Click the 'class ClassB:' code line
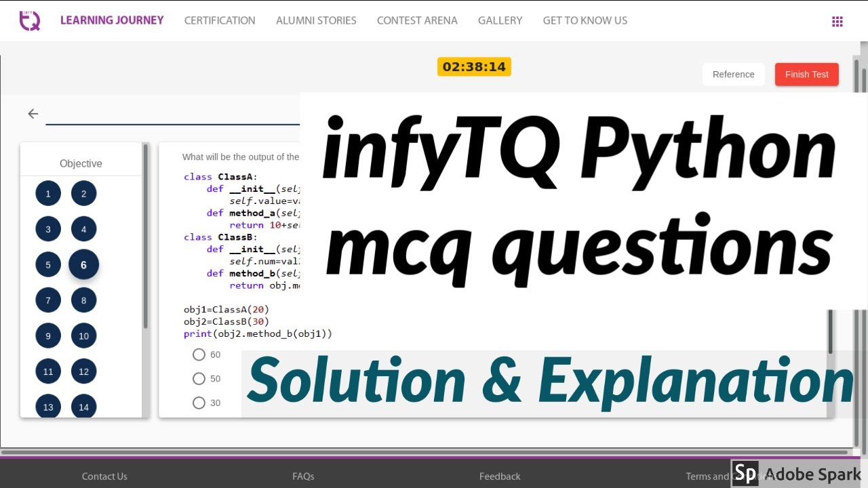 click(x=220, y=237)
